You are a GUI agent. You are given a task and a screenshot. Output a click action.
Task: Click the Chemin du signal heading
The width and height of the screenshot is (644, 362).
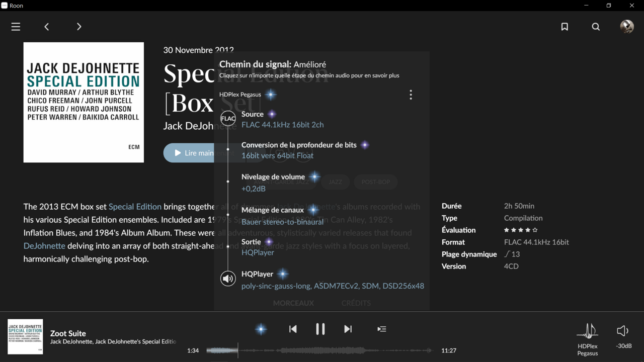273,64
